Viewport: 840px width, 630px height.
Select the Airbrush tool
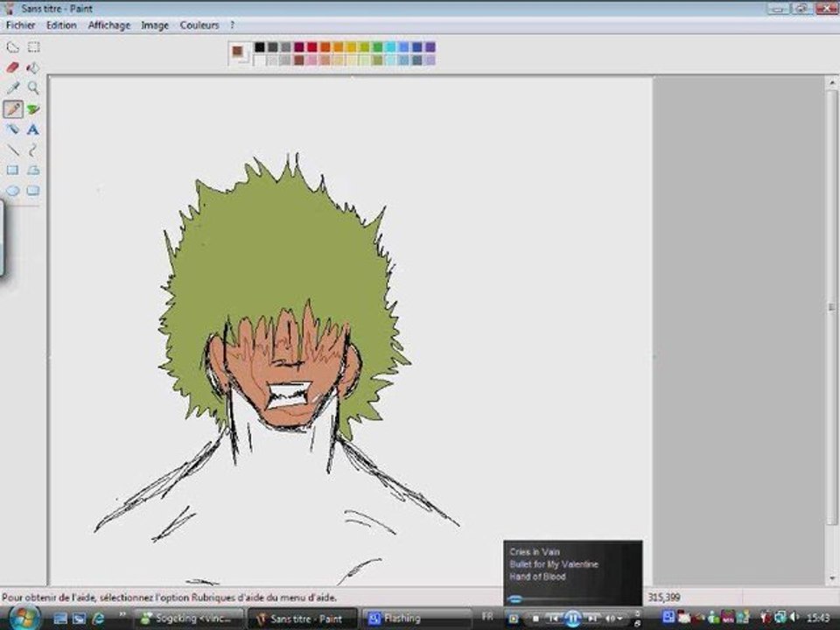click(12, 129)
